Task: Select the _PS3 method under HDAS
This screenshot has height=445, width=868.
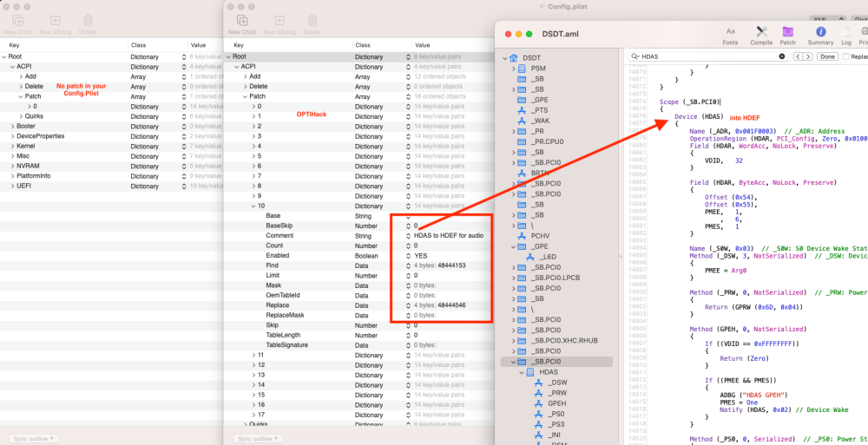Action: 556,424
